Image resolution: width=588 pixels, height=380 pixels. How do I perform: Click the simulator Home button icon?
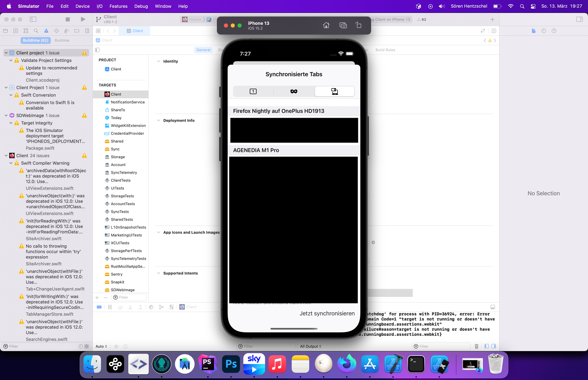[x=326, y=26]
